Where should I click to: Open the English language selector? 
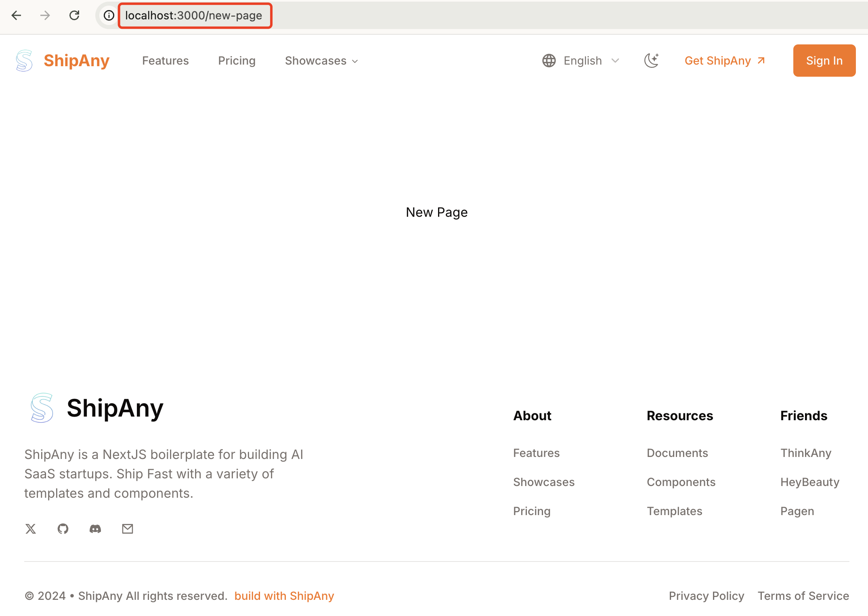coord(583,61)
